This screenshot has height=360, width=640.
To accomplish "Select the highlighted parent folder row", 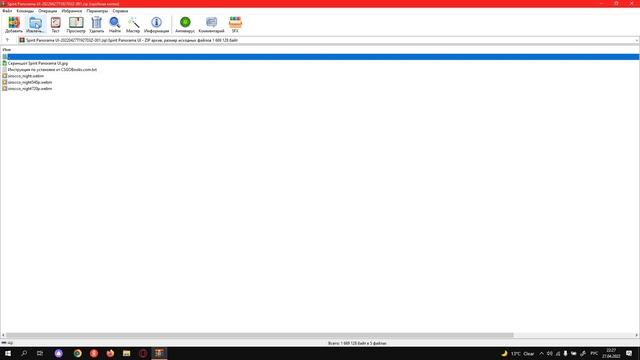I will pyautogui.click(x=320, y=57).
